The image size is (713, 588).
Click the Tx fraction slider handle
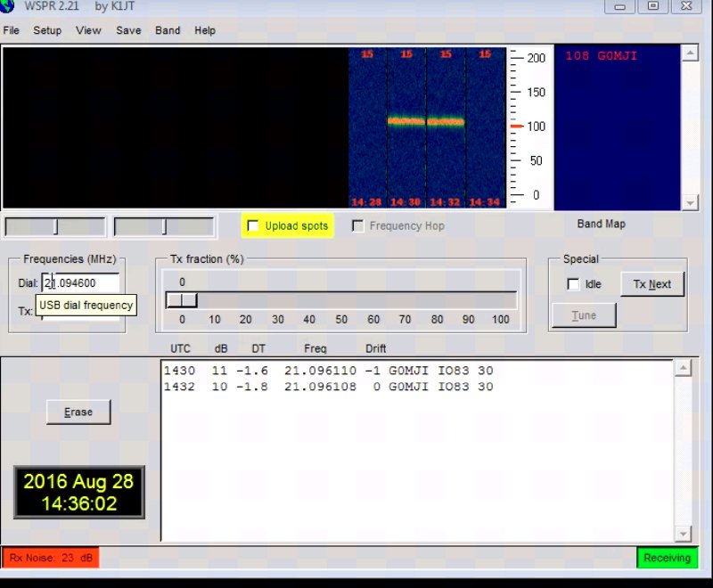click(x=182, y=300)
